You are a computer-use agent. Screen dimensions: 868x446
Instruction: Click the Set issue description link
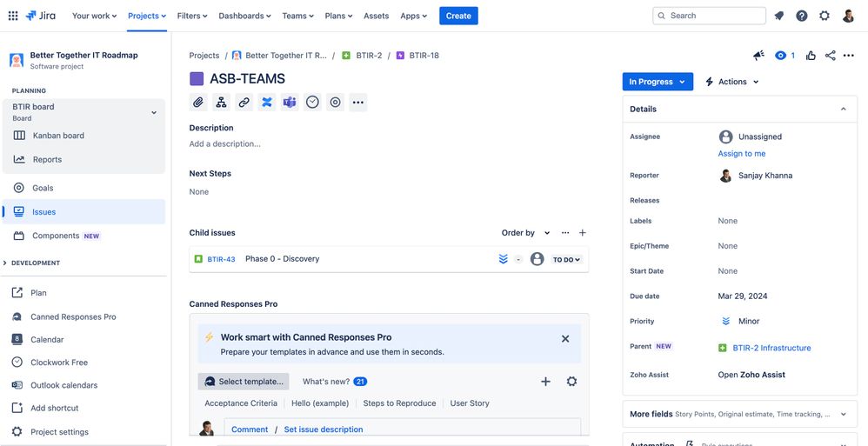pyautogui.click(x=324, y=429)
